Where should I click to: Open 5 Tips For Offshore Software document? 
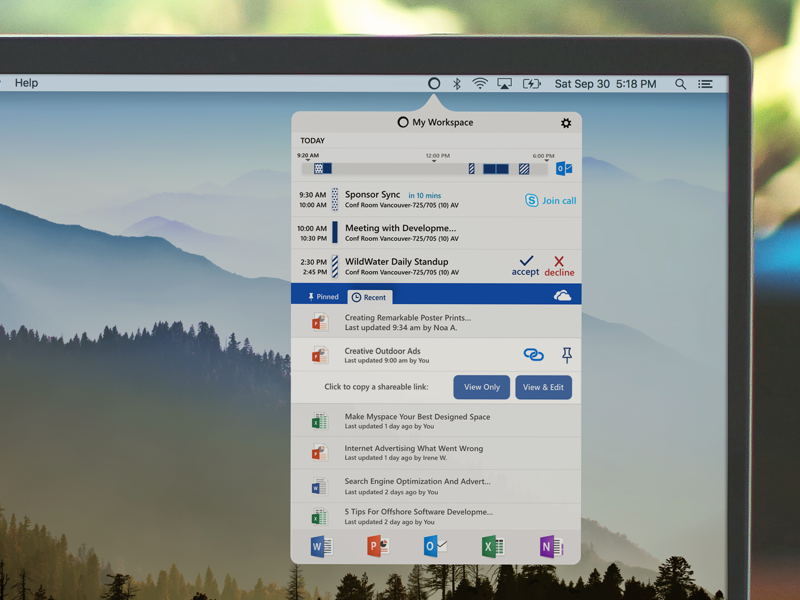point(419,512)
